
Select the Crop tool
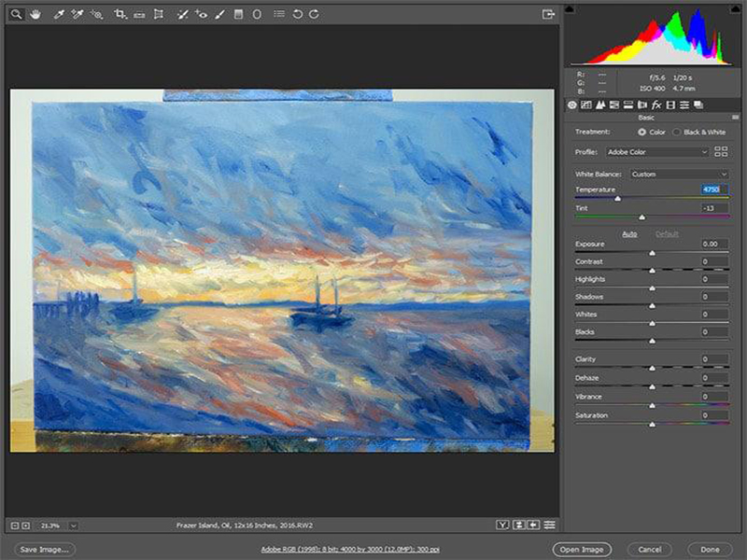tap(120, 14)
